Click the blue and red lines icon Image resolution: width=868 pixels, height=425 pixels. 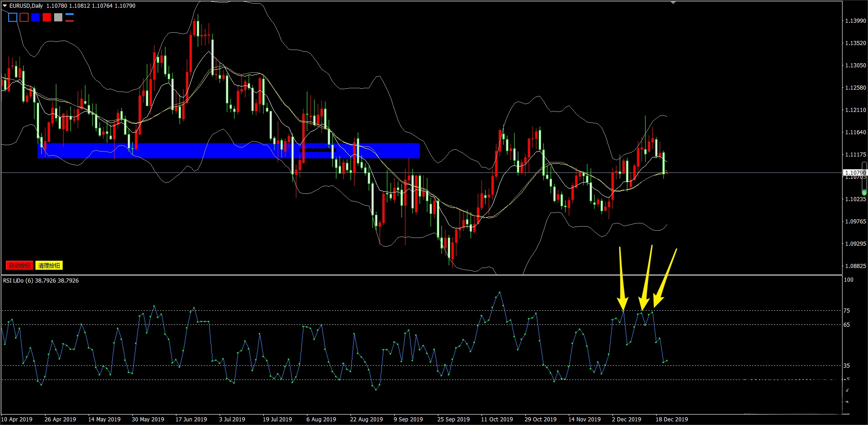click(70, 18)
